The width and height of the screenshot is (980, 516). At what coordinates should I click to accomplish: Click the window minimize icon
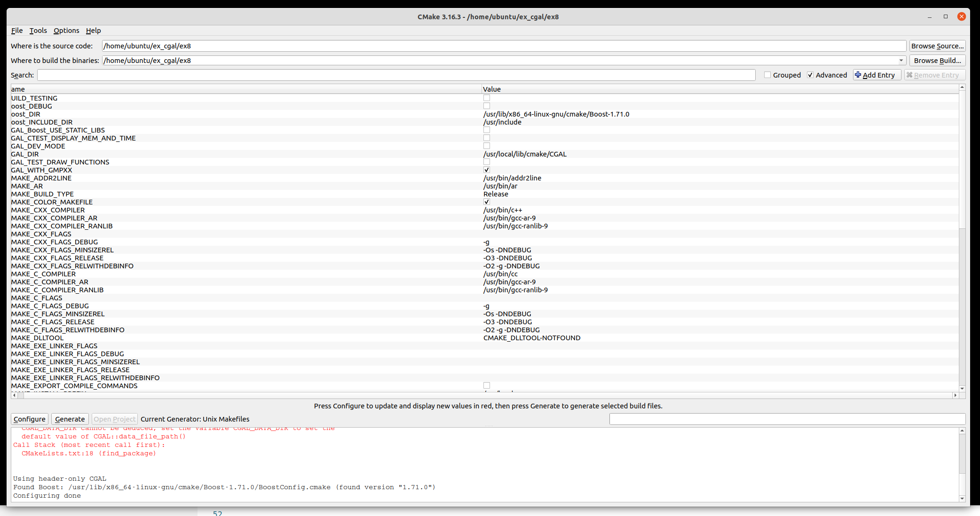click(x=930, y=17)
